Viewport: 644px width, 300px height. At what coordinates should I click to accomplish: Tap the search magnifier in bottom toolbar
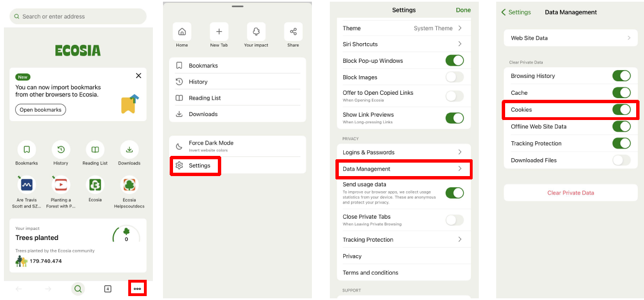pyautogui.click(x=78, y=289)
